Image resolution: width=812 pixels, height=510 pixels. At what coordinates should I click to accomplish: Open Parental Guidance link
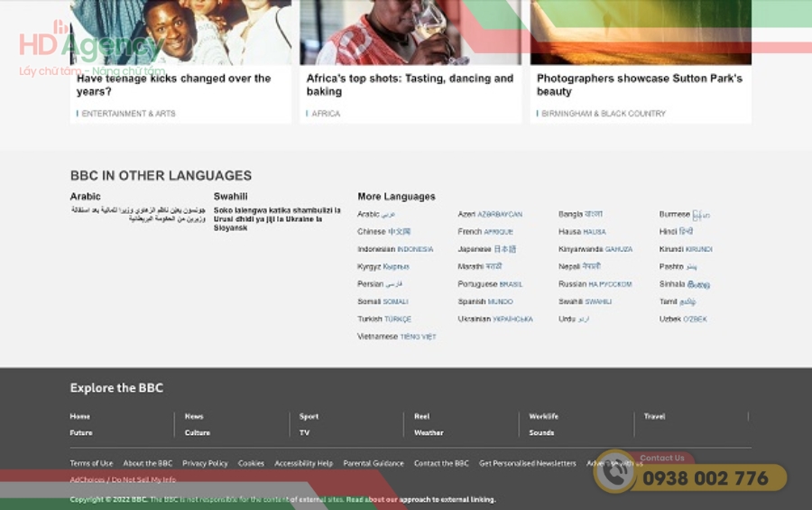coord(374,463)
